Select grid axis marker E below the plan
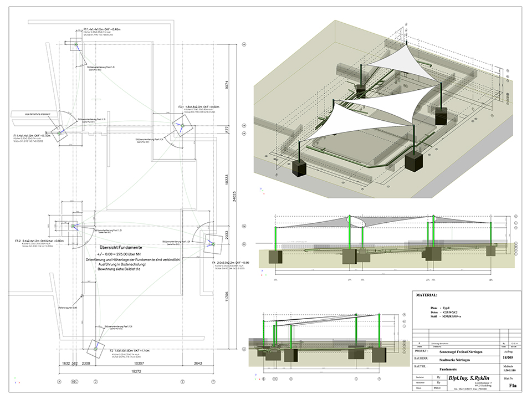The width and height of the screenshot is (532, 399). pos(182,381)
